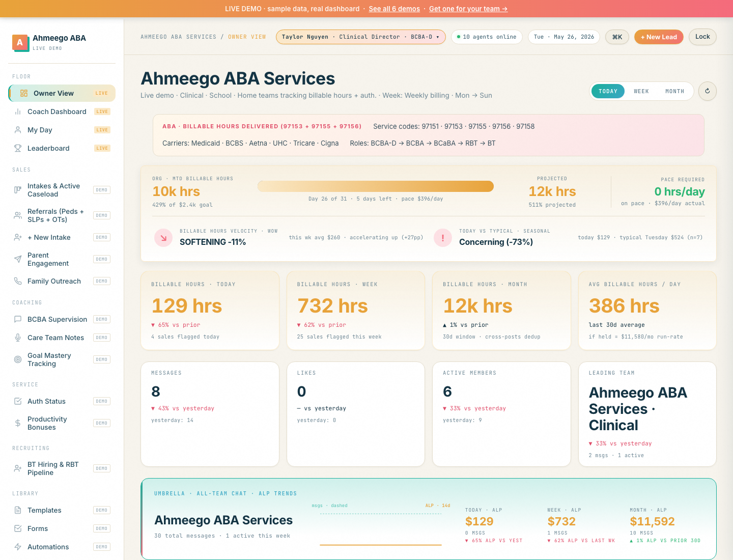Click the ALP trend chart line

(x=381, y=545)
